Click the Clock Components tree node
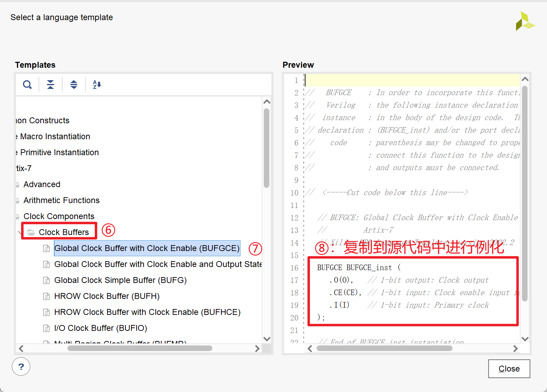The height and width of the screenshot is (392, 547). click(59, 216)
